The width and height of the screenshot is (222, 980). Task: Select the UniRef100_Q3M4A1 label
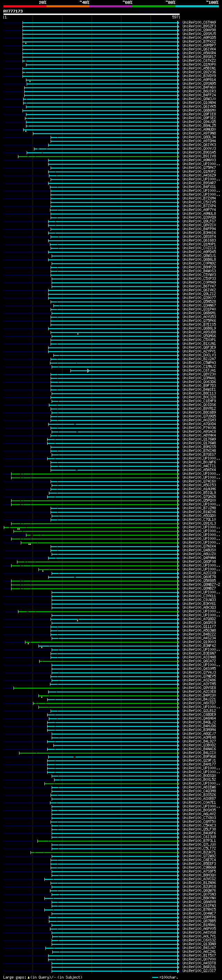[199, 378]
